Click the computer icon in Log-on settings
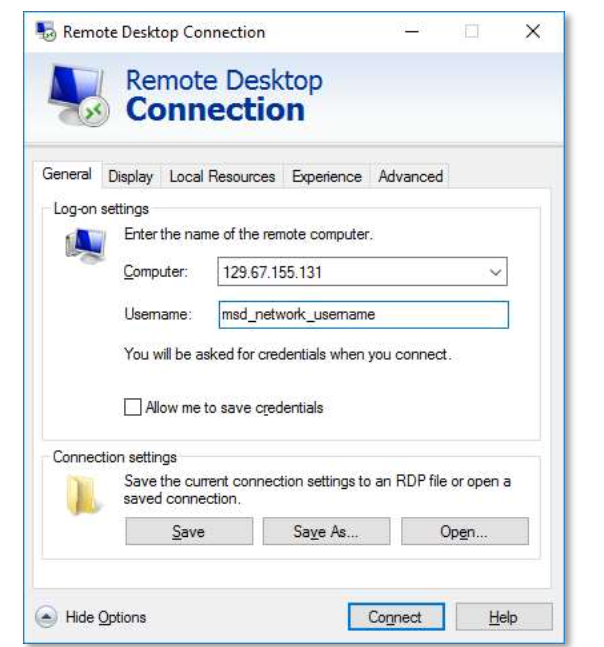Image resolution: width=604 pixels, height=647 pixels. click(85, 246)
